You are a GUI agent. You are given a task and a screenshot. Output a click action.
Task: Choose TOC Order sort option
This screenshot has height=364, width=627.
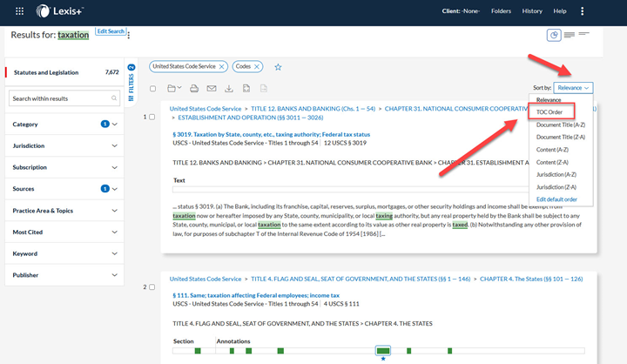pos(549,112)
